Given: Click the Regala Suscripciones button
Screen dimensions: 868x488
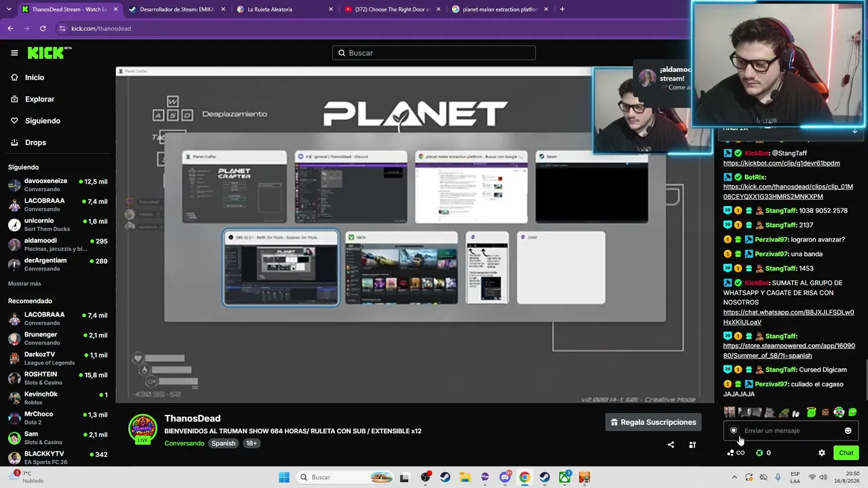Looking at the screenshot, I should coord(653,422).
